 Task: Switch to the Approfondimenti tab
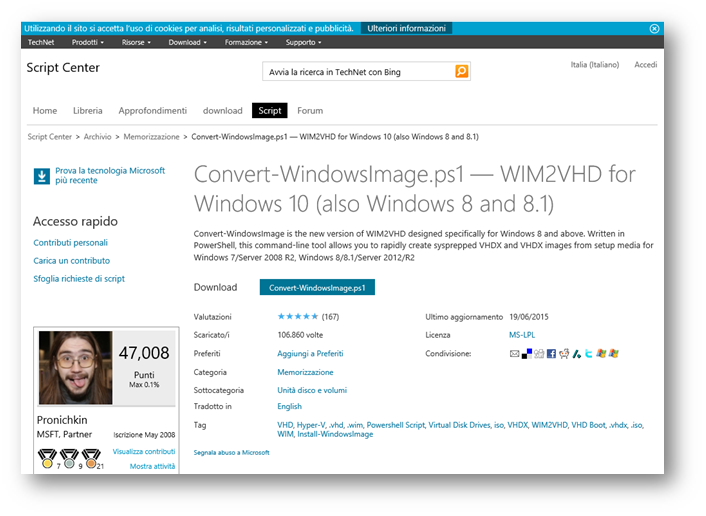pyautogui.click(x=153, y=111)
